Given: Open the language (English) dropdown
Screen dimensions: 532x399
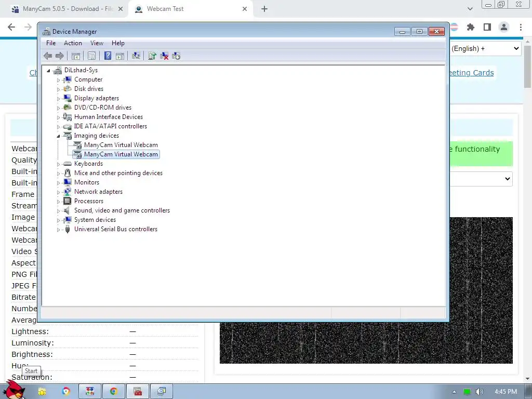Looking at the screenshot, I should pos(486,48).
